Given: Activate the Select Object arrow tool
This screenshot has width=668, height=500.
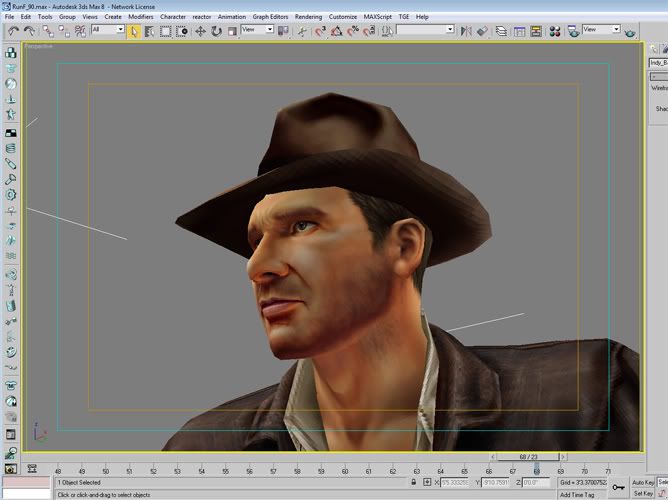Looking at the screenshot, I should 133,31.
